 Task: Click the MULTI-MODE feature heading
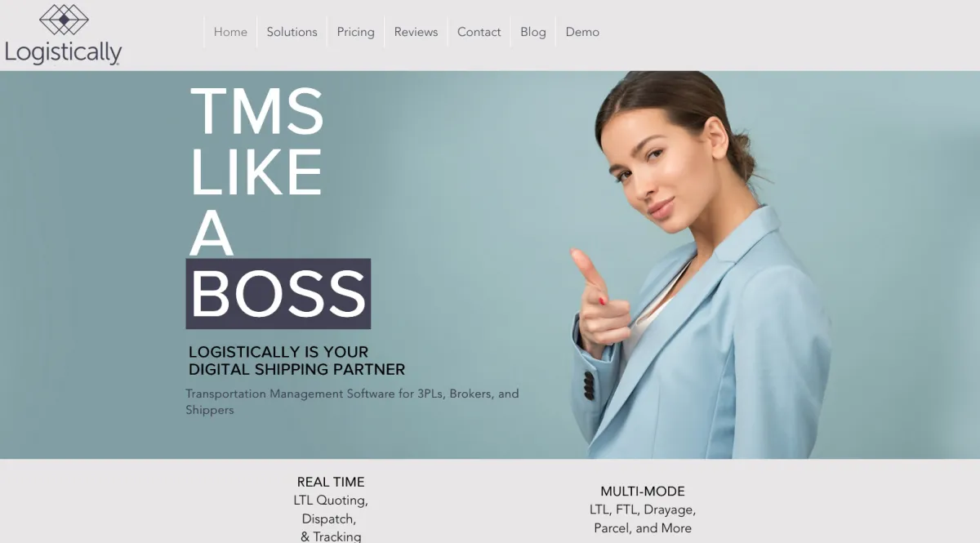point(643,492)
